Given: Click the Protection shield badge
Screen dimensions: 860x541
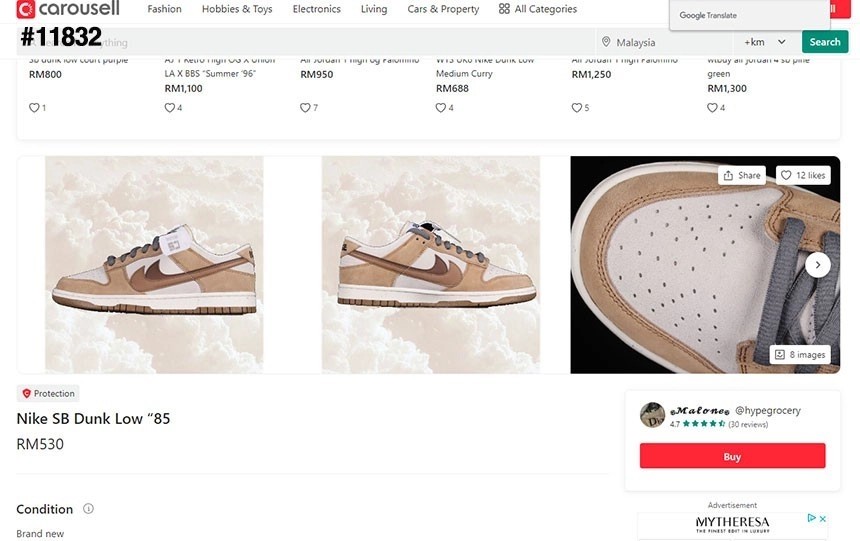Looking at the screenshot, I should [x=27, y=394].
